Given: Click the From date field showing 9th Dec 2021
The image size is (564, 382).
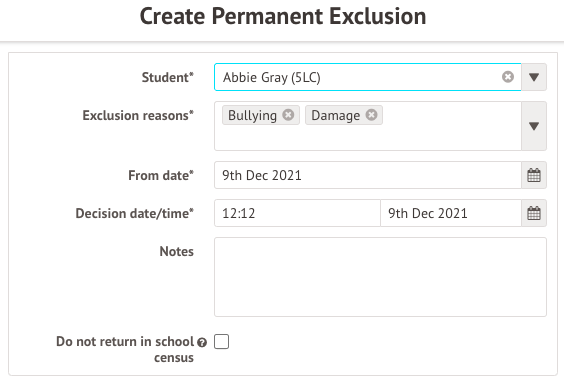Looking at the screenshot, I should pyautogui.click(x=368, y=175).
